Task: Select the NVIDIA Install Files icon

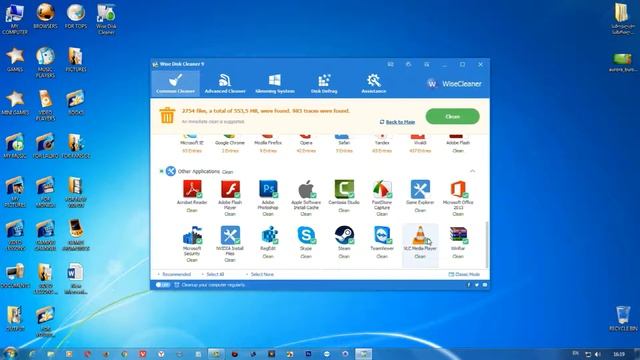Action: (x=230, y=236)
